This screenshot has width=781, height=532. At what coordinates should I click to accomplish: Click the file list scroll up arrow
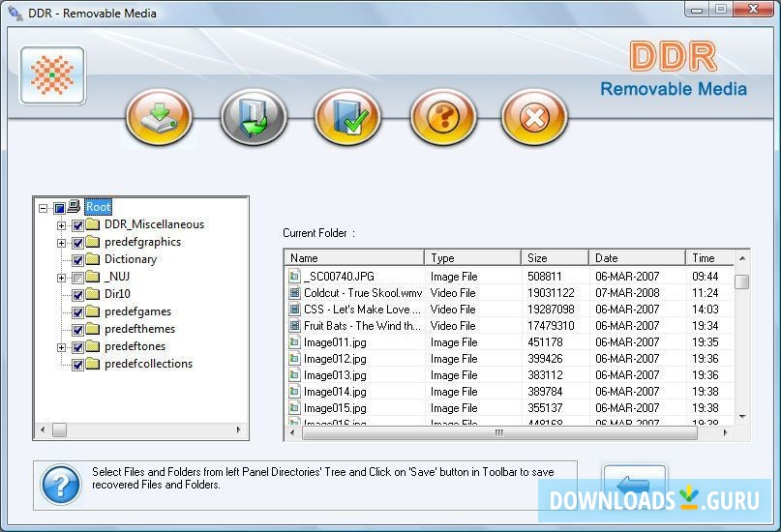coord(742,258)
